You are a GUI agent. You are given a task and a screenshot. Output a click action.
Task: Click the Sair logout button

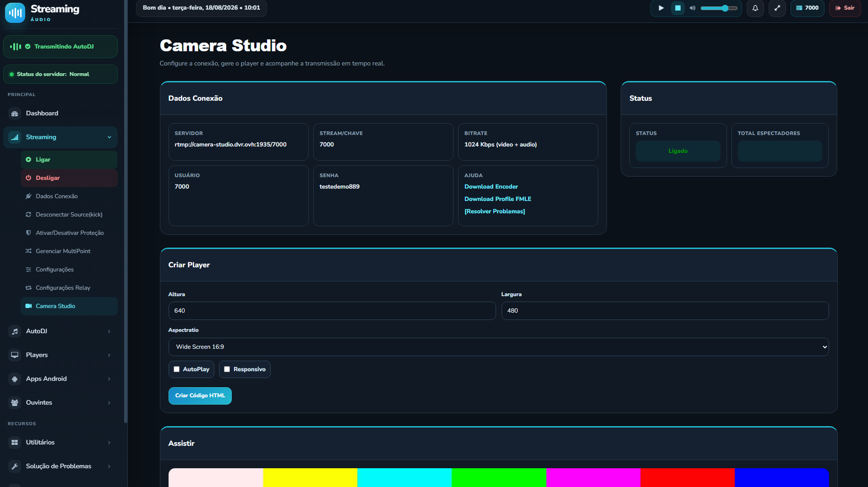(x=845, y=8)
